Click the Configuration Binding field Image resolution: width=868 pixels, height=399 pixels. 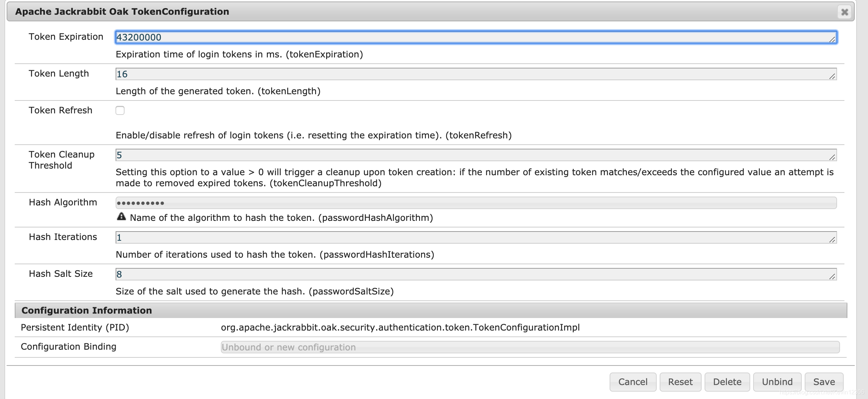tap(530, 347)
